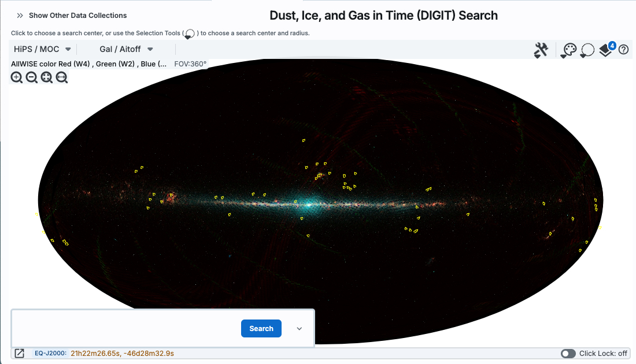Open the Gal / Aitoff projection dropdown
Viewport: 636px width, 364px height.
pos(126,50)
